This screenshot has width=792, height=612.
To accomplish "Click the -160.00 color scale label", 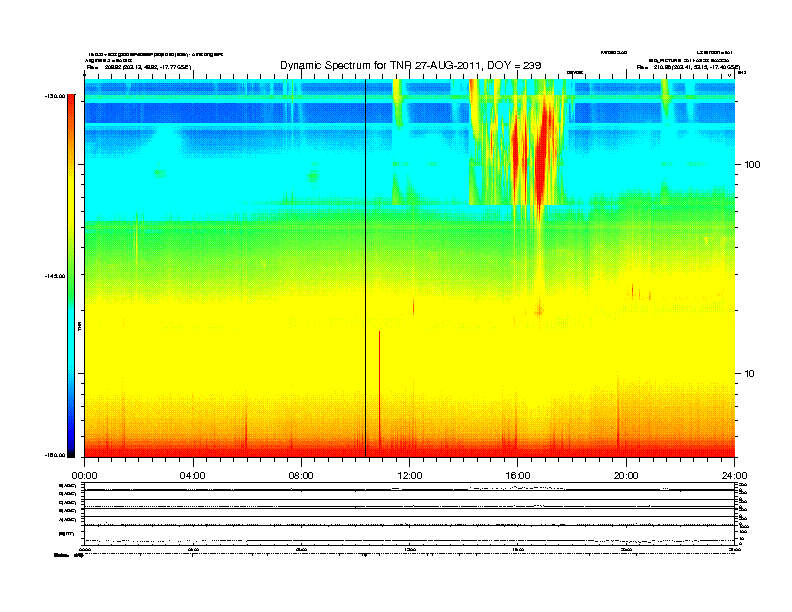I will pyautogui.click(x=55, y=455).
